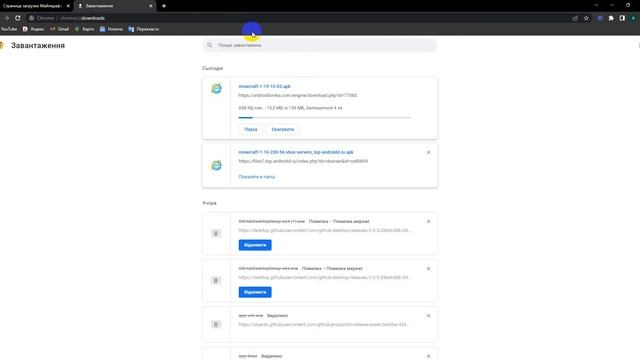Open the side panel icon in toolbar
The image size is (640, 360).
pyautogui.click(x=622, y=18)
